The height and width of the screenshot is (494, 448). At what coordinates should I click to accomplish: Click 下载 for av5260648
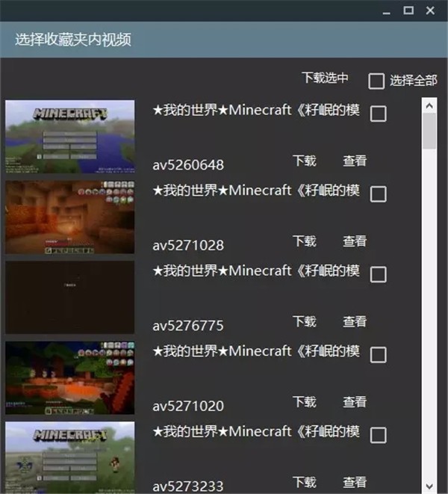pos(305,161)
